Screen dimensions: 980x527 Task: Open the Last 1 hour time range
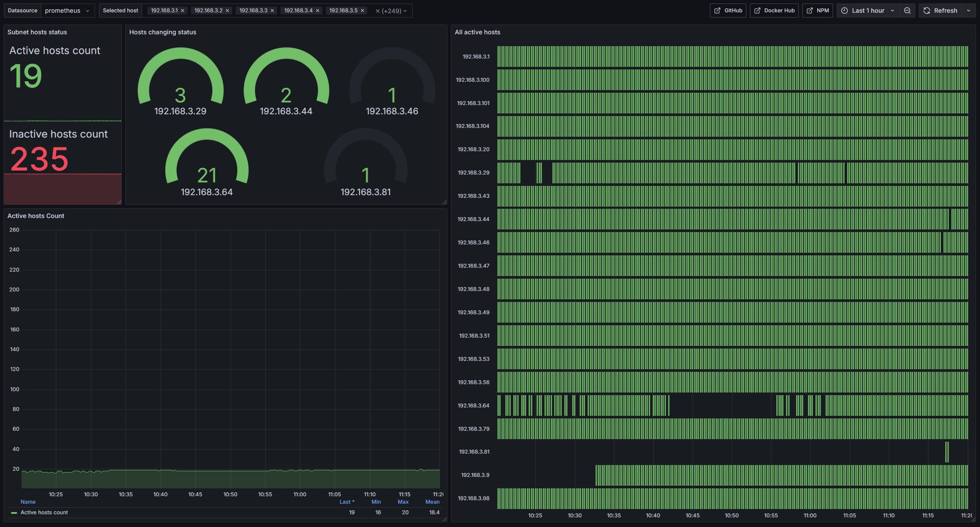point(868,11)
